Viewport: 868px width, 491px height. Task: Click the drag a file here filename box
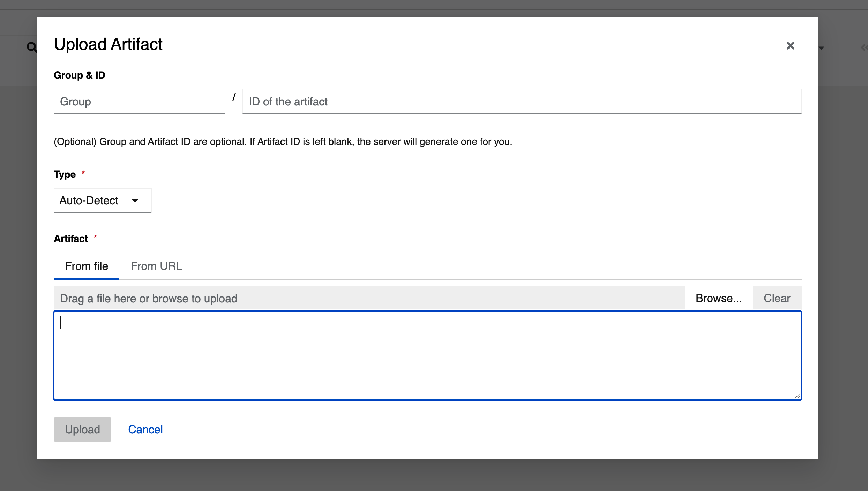click(369, 298)
